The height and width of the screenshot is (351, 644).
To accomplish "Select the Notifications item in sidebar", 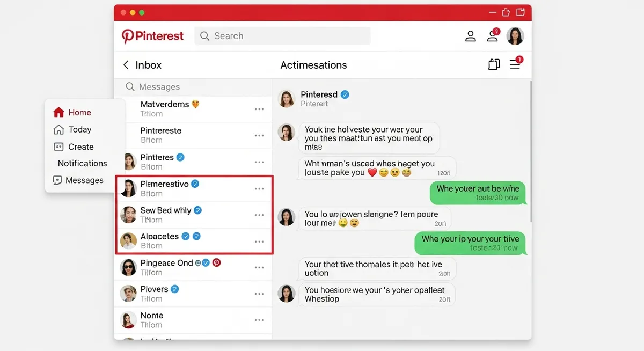I will point(81,163).
